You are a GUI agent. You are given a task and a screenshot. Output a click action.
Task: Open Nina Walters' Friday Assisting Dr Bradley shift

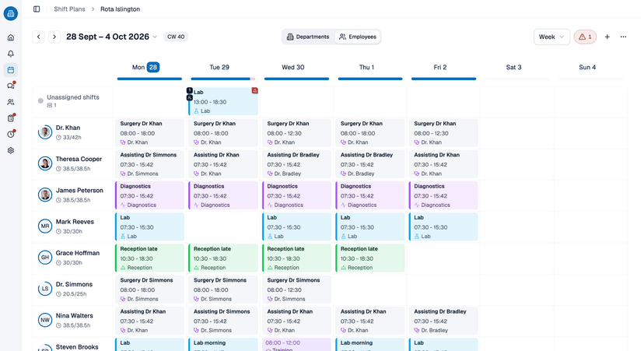(x=443, y=321)
